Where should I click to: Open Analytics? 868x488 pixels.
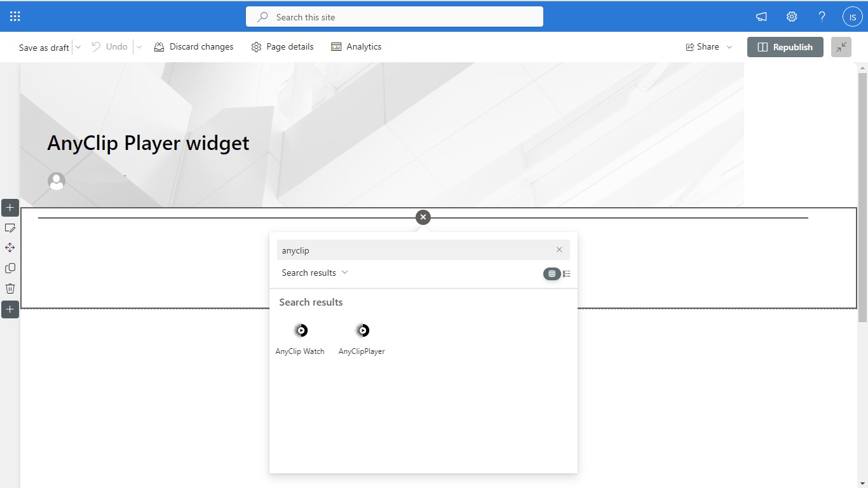(356, 47)
